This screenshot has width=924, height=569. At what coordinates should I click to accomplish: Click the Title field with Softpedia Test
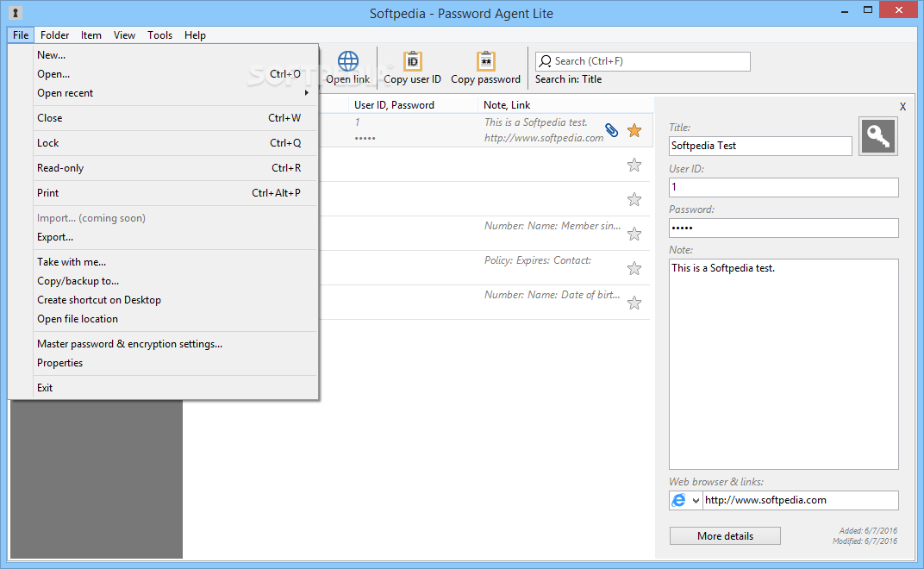coord(760,146)
